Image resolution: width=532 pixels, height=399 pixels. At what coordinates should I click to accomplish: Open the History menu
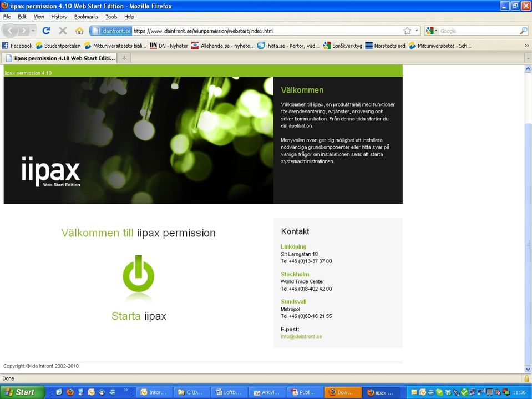point(59,17)
